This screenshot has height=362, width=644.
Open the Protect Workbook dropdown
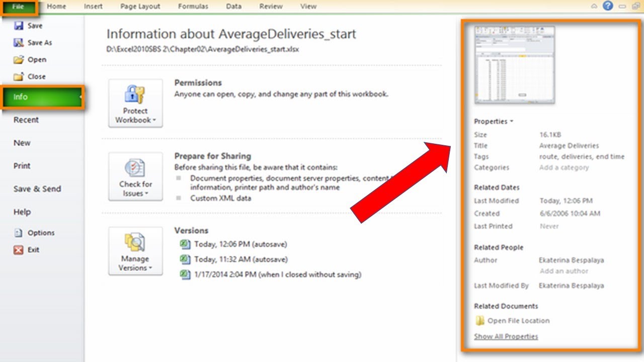[x=135, y=103]
